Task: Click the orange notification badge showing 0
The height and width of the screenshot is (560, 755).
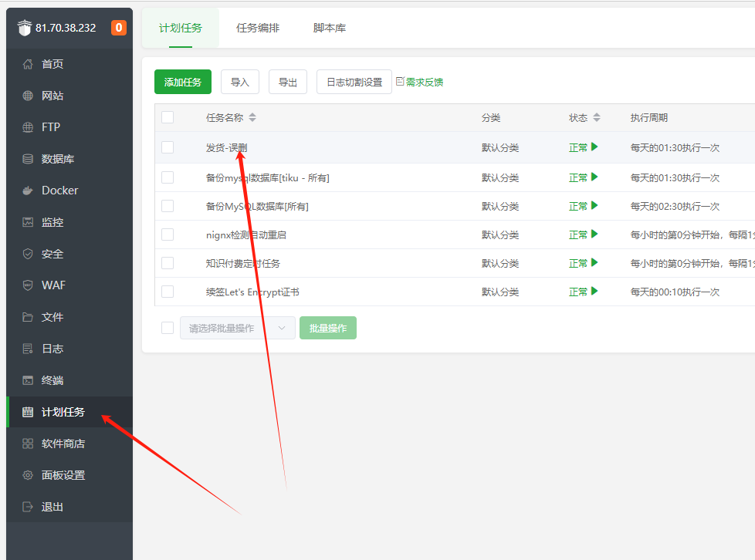Action: pos(119,28)
